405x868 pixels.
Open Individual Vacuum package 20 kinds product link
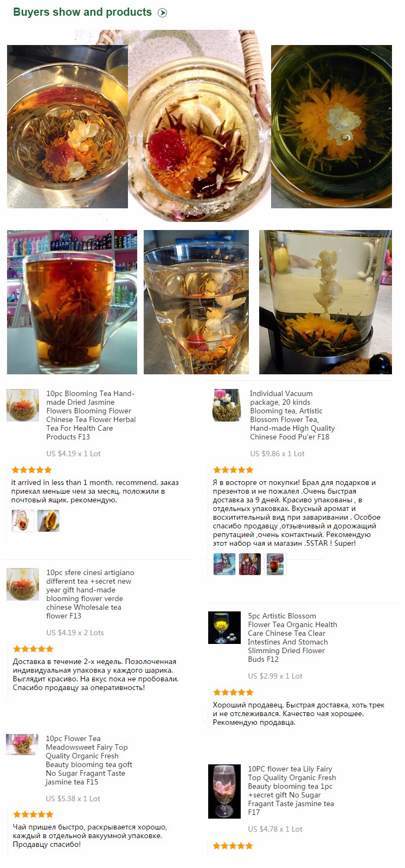click(x=292, y=415)
